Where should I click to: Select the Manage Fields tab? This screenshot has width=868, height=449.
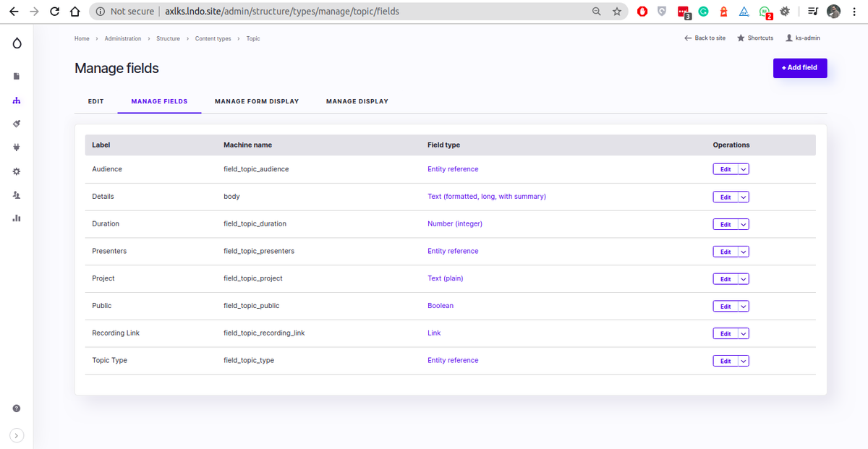pyautogui.click(x=159, y=101)
